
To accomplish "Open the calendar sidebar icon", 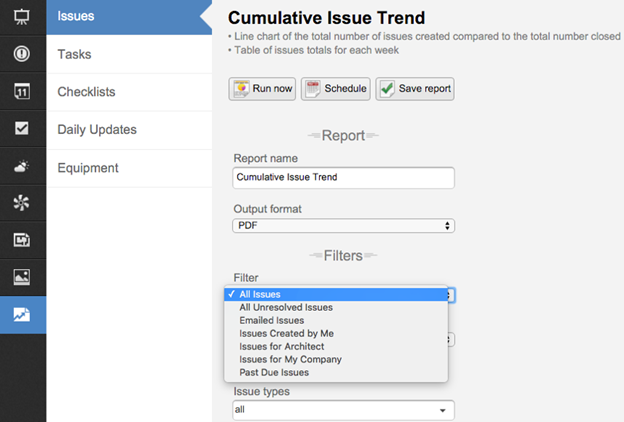I will tap(22, 91).
